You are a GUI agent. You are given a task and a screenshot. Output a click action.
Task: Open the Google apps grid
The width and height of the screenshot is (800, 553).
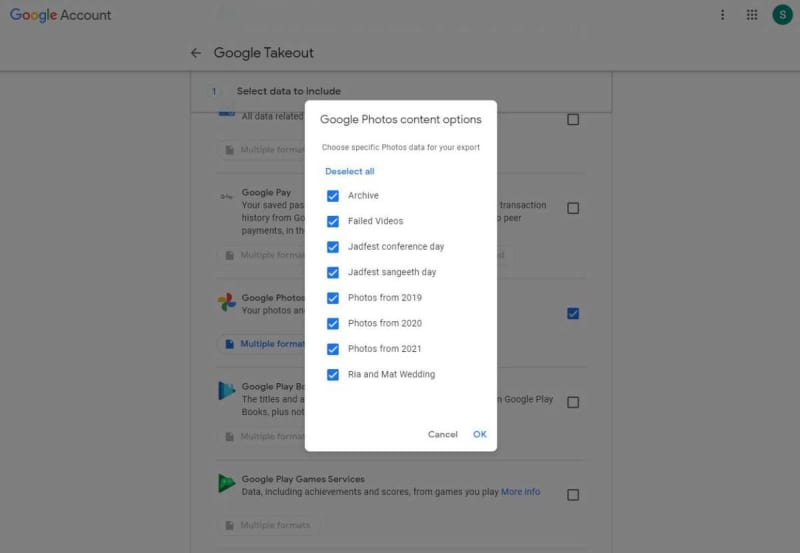pos(752,15)
